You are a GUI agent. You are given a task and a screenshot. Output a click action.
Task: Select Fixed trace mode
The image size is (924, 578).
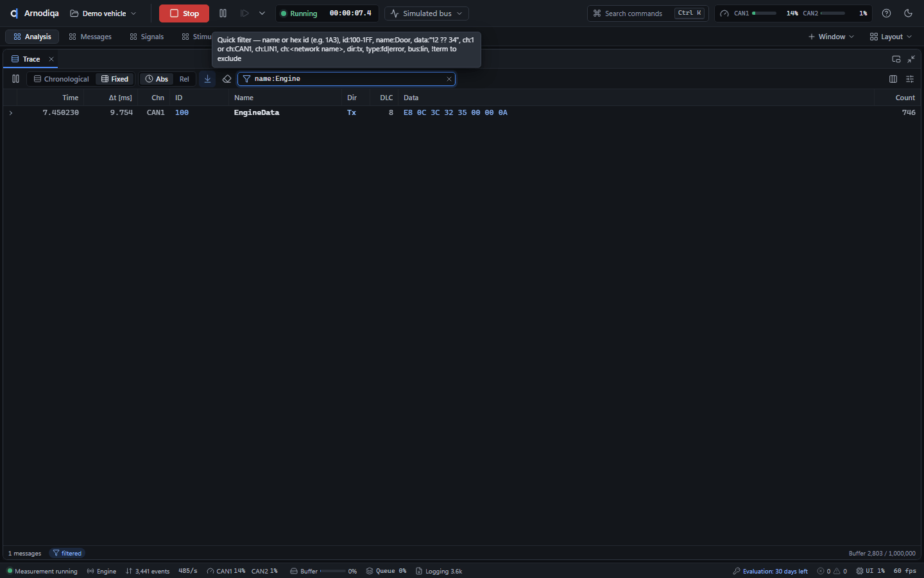coord(115,79)
